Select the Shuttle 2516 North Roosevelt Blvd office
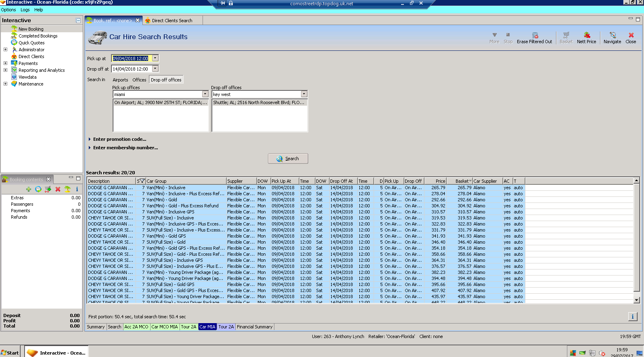 tap(259, 102)
